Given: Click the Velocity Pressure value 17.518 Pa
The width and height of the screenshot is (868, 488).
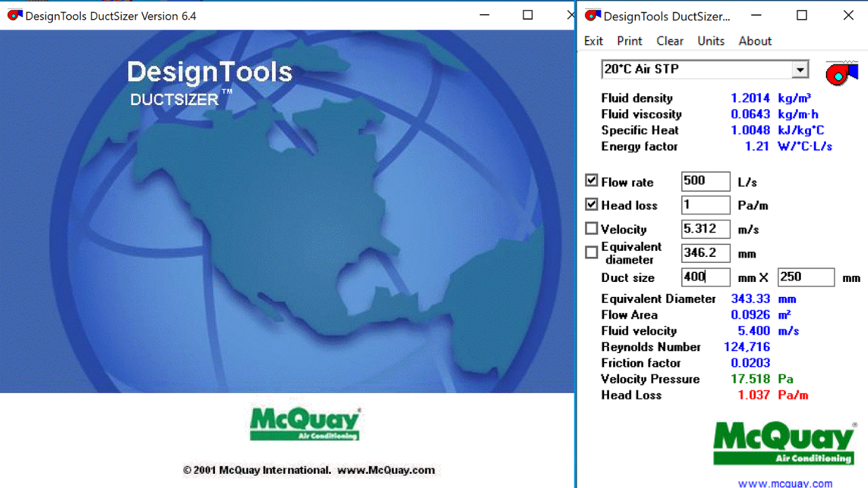Looking at the screenshot, I should [x=762, y=379].
